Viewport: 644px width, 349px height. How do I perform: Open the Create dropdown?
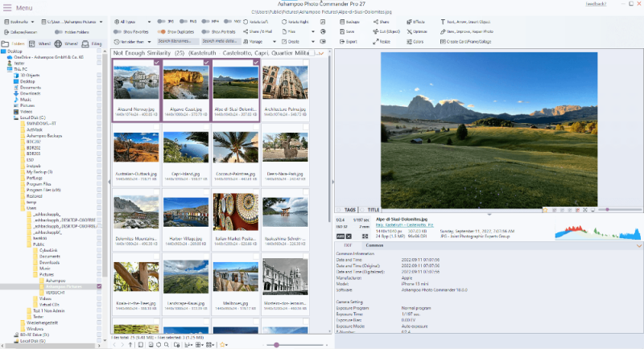point(298,42)
